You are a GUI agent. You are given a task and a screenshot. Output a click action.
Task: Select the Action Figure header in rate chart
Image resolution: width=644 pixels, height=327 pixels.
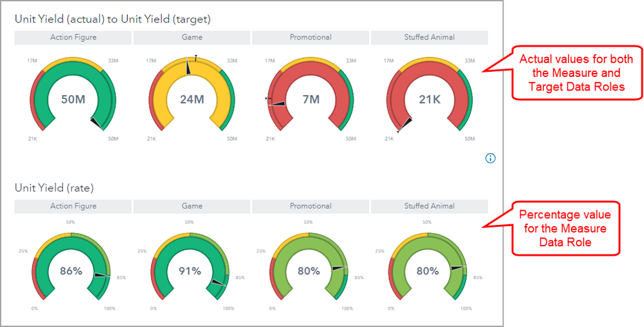tap(73, 207)
